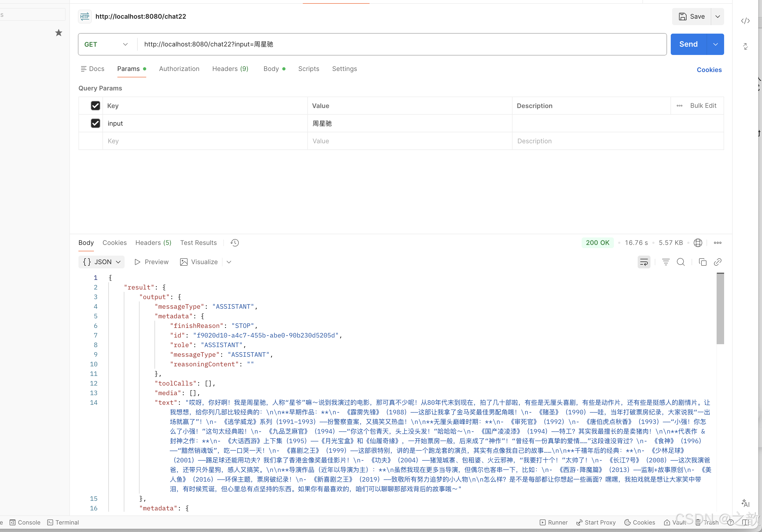Click the Cookies link
762x532 pixels.
click(x=709, y=70)
